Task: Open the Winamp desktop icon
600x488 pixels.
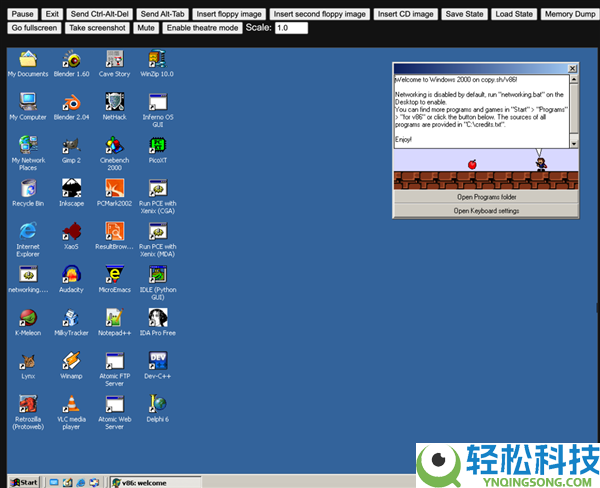Action: click(72, 361)
